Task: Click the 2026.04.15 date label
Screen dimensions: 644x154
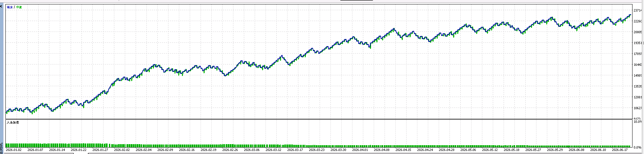Action: click(x=403, y=150)
